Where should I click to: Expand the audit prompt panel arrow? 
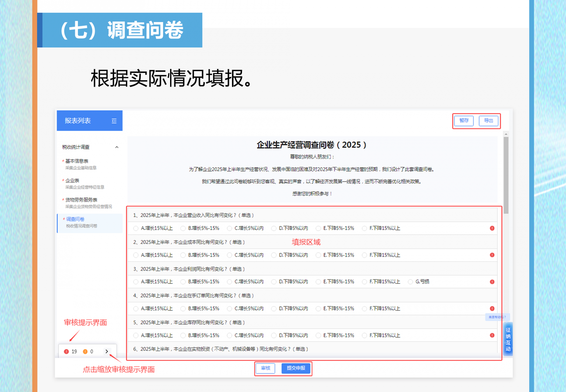(x=107, y=351)
